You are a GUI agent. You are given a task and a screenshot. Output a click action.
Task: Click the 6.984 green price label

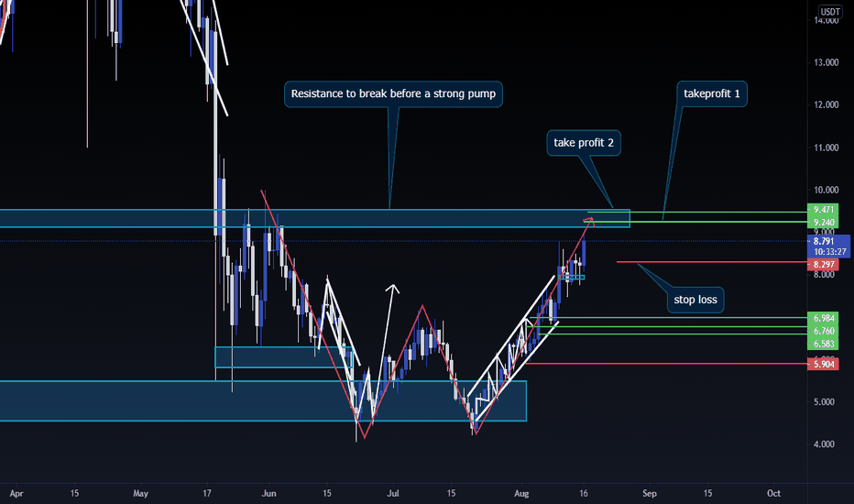point(823,318)
